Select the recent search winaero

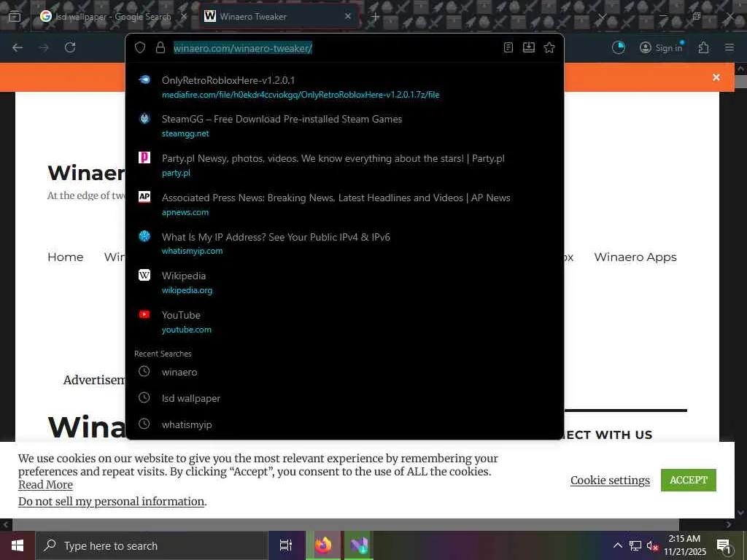[x=344, y=372]
